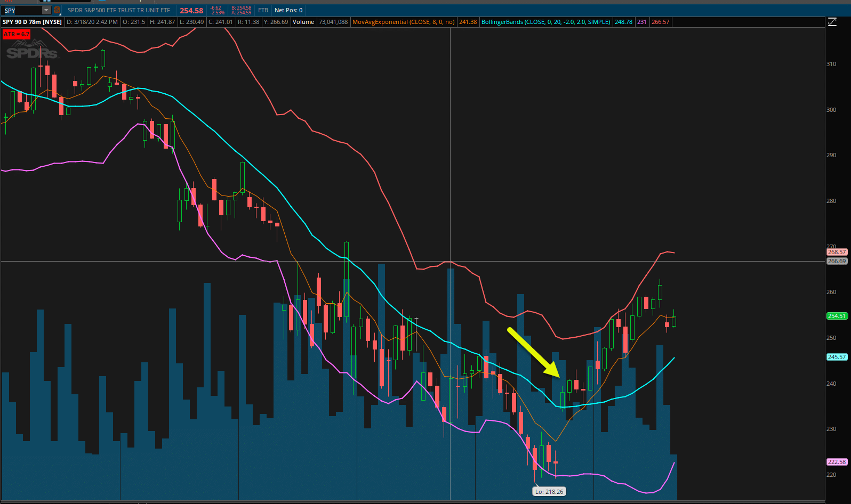
Task: Click the Volume study label
Action: pyautogui.click(x=303, y=22)
